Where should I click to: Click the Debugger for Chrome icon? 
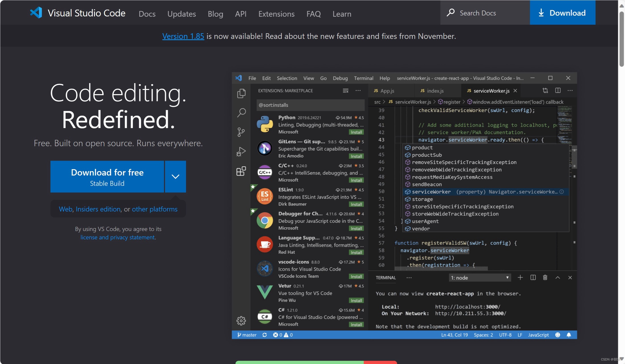265,220
